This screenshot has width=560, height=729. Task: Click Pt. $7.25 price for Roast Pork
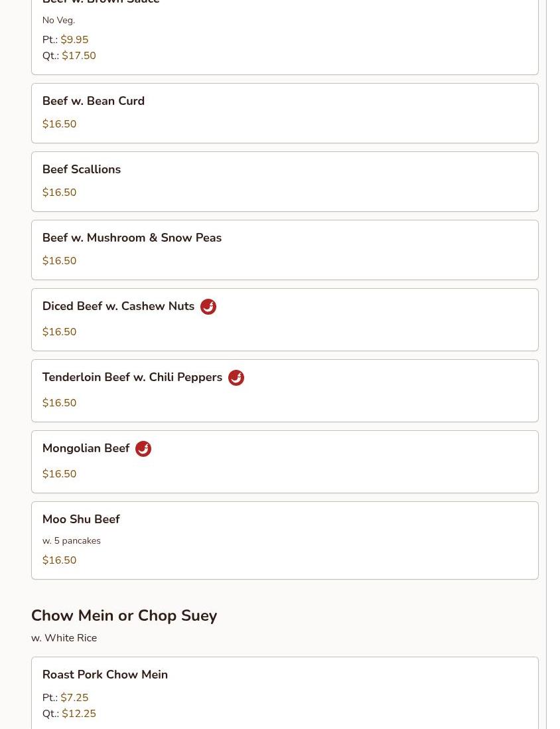click(x=65, y=697)
